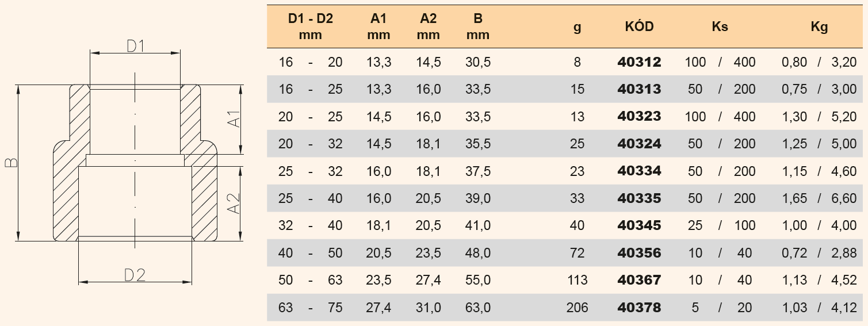Click the D2 label under the drawing

coord(135,275)
